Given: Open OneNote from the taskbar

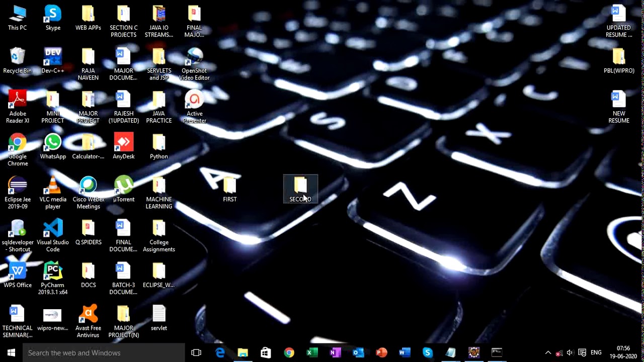Looking at the screenshot, I should pyautogui.click(x=335, y=352).
